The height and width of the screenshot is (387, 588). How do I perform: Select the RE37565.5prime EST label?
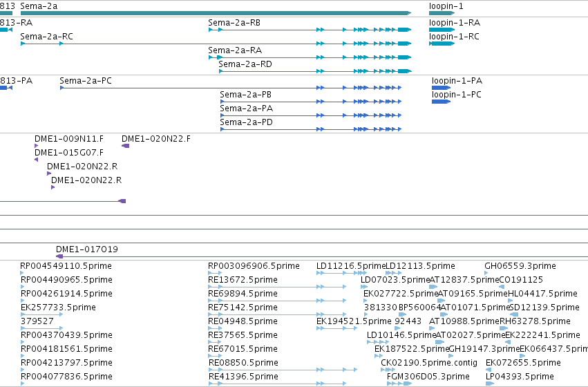coord(243,335)
